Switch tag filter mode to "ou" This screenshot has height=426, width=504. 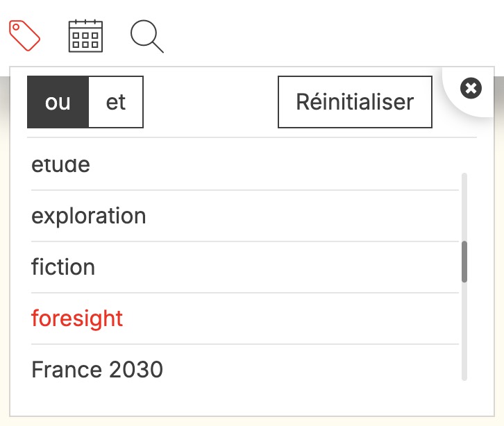[58, 102]
